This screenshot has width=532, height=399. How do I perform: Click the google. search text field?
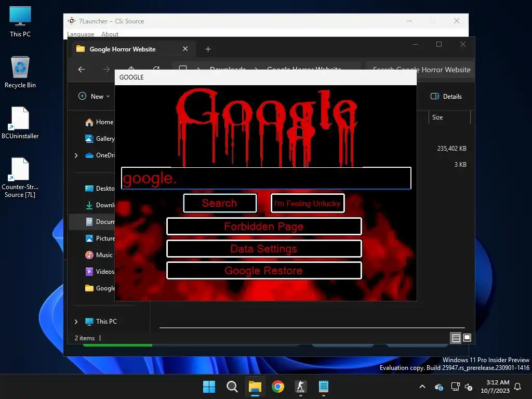click(x=266, y=178)
